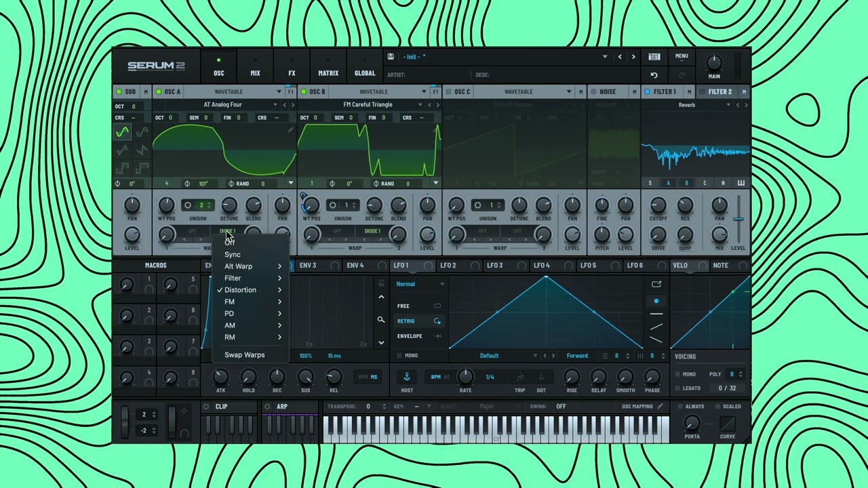Click previous wavetable arrow for OSC A
This screenshot has width=868, height=488.
click(x=285, y=105)
